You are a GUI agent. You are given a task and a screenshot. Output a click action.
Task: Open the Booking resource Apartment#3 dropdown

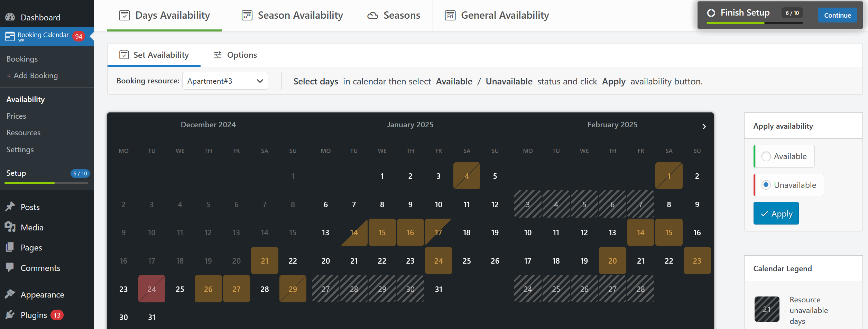point(225,81)
